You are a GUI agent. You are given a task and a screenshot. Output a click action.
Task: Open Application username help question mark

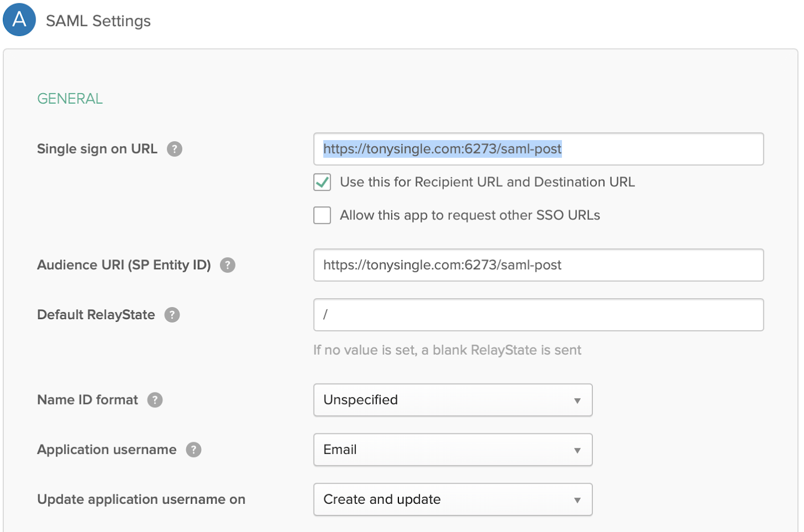point(193,449)
